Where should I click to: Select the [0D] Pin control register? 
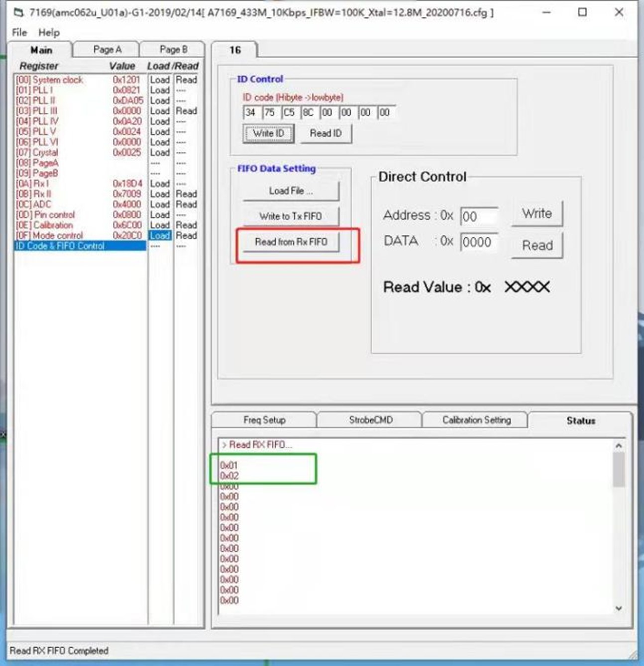46,215
